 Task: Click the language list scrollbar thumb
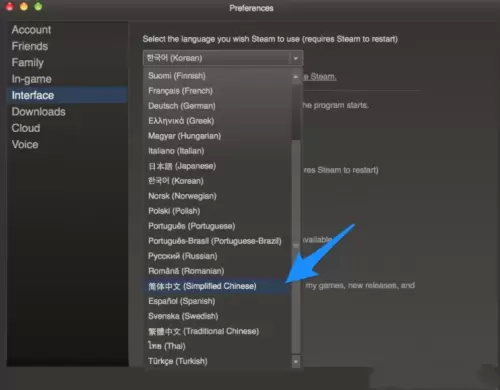[x=296, y=247]
